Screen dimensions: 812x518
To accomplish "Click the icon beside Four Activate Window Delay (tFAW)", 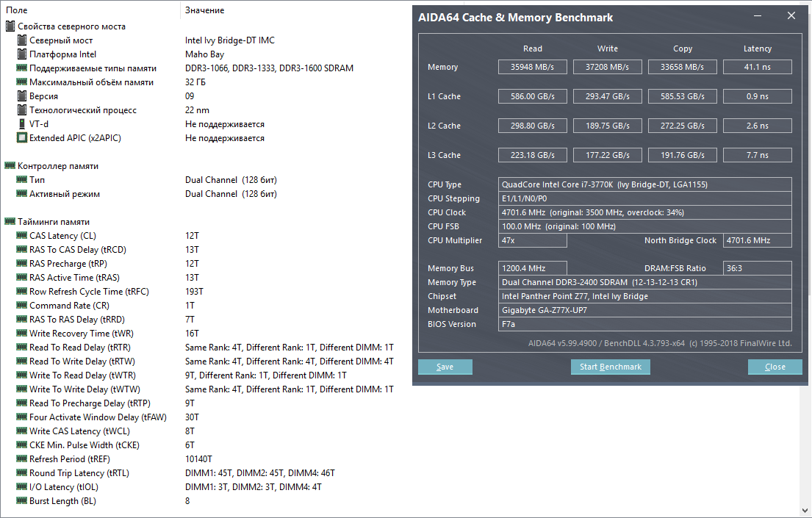I will [22, 417].
